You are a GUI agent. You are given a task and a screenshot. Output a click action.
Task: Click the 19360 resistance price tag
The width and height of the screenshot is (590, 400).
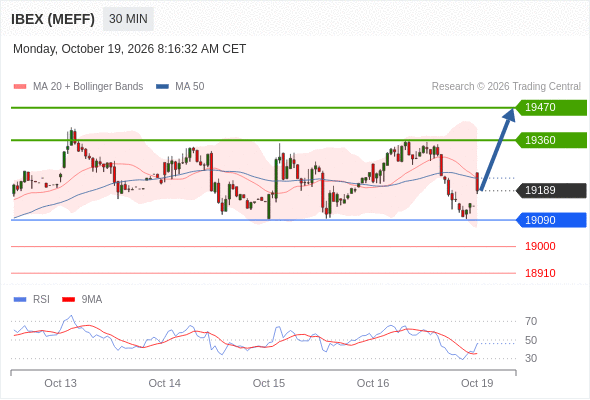(x=551, y=140)
